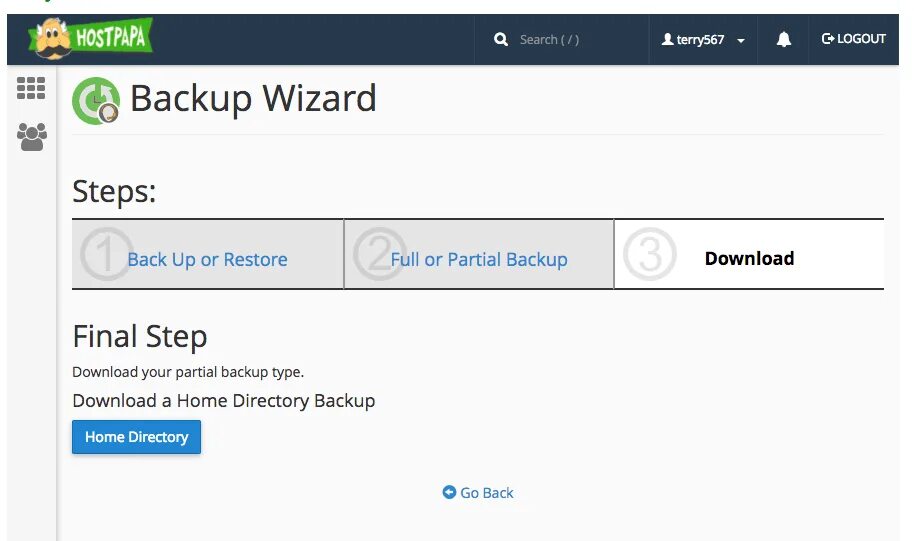The image size is (914, 541).
Task: Expand the terry567 account dropdown arrow
Action: pyautogui.click(x=741, y=40)
